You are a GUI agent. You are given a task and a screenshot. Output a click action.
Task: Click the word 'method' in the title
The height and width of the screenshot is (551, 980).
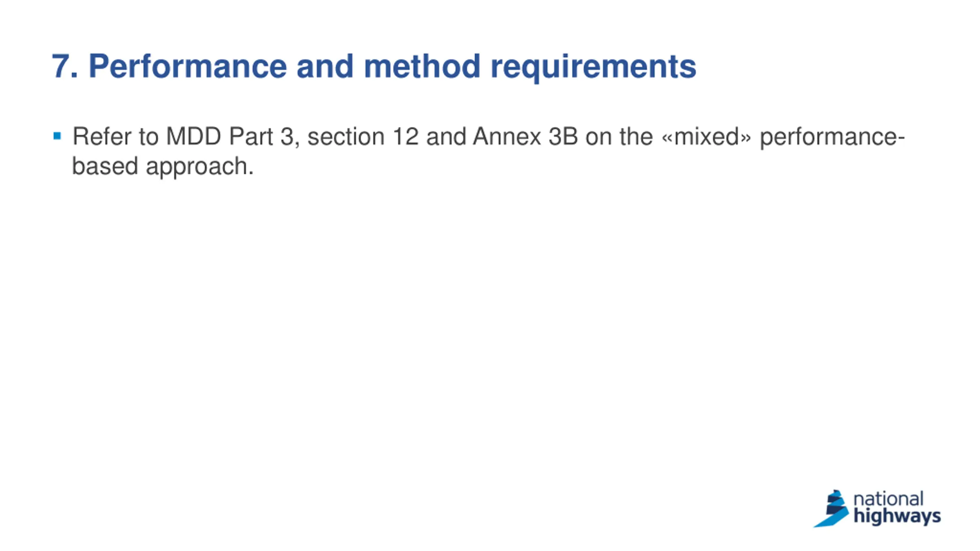click(422, 67)
